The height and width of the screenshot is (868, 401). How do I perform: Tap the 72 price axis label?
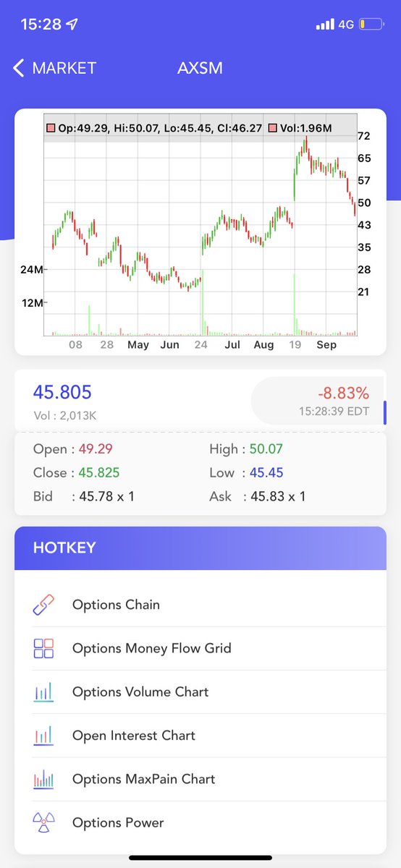click(364, 136)
